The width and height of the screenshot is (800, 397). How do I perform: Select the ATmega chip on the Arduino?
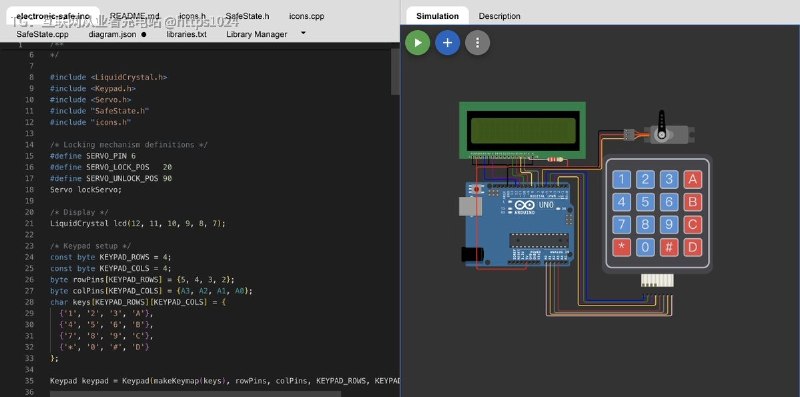click(539, 241)
